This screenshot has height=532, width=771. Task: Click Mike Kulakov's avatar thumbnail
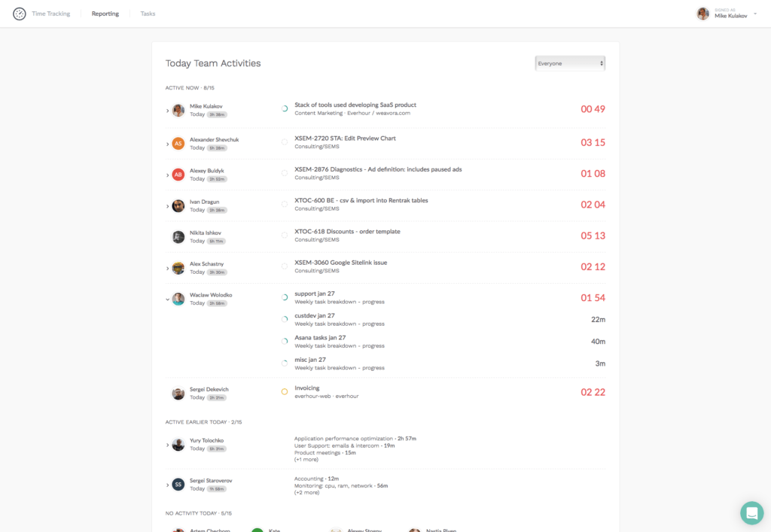click(178, 110)
